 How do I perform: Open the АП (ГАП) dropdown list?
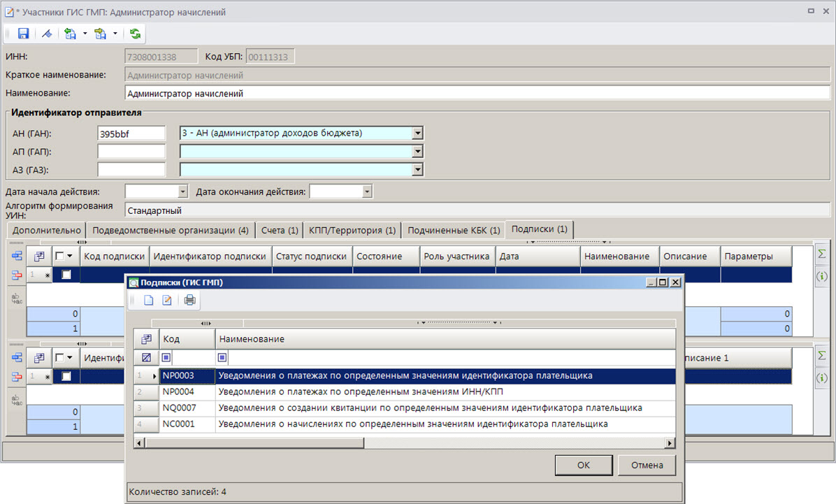(x=417, y=151)
